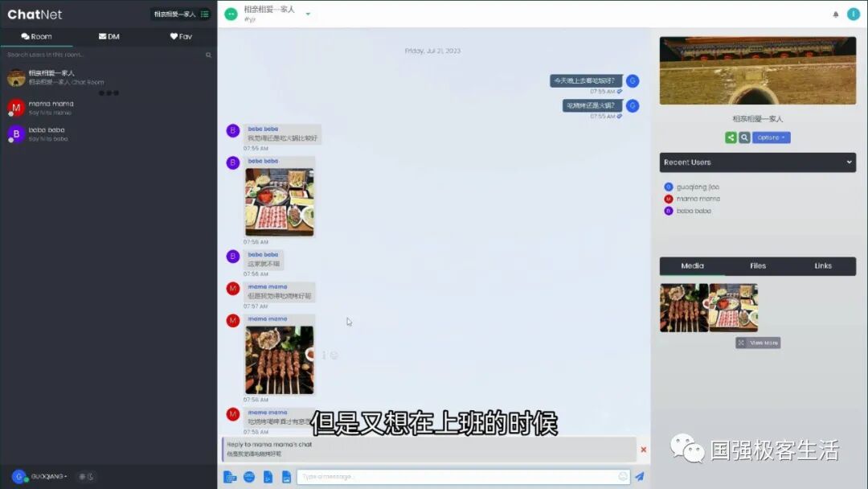Image resolution: width=868 pixels, height=489 pixels.
Task: Send the message with the paper plane icon
Action: click(640, 476)
